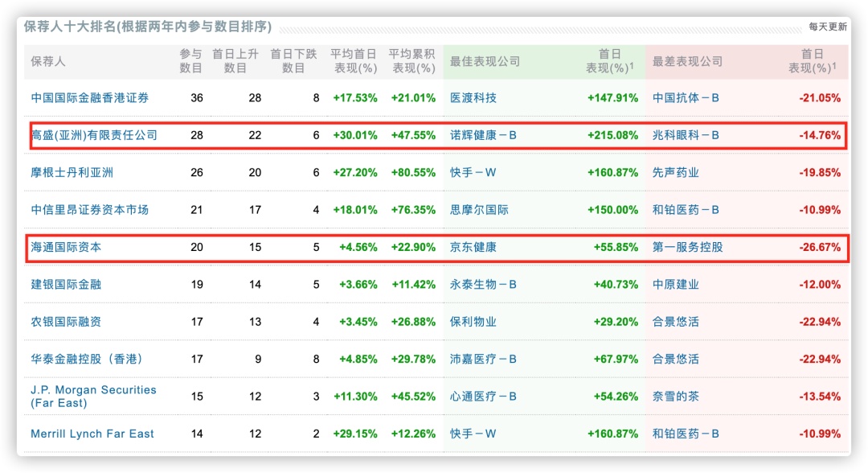Select the +3.66% average first-day value

[358, 285]
